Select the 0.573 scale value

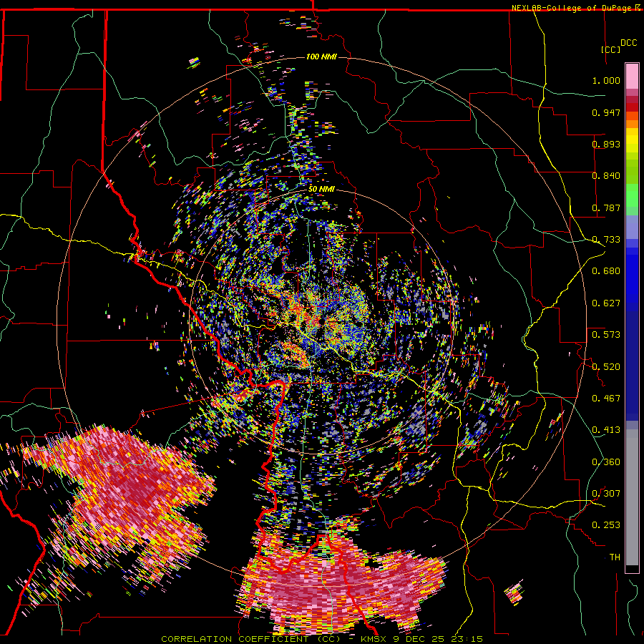(x=606, y=335)
